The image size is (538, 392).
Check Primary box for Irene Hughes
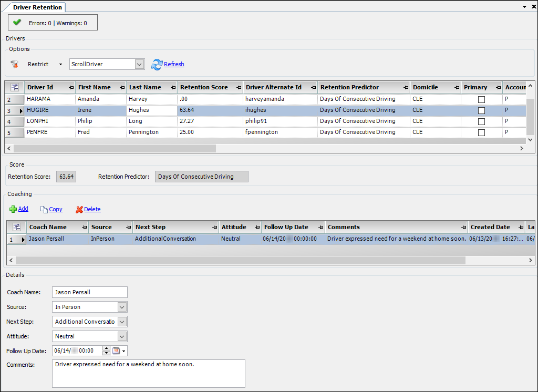pyautogui.click(x=481, y=110)
